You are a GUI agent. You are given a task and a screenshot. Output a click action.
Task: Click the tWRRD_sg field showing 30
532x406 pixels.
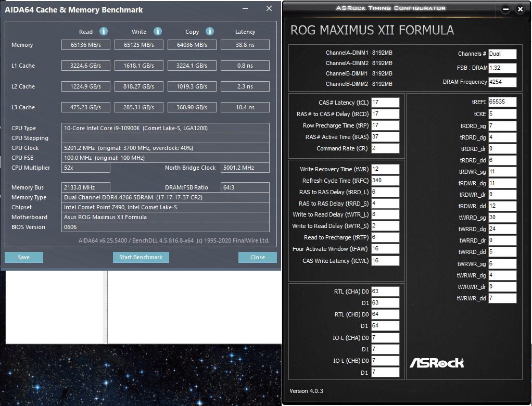tap(502, 218)
